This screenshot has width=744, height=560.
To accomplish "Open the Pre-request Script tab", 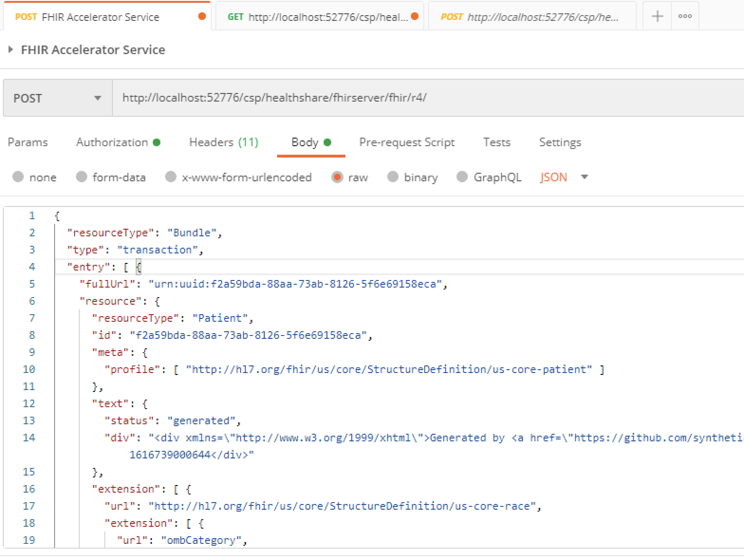I will (x=407, y=142).
